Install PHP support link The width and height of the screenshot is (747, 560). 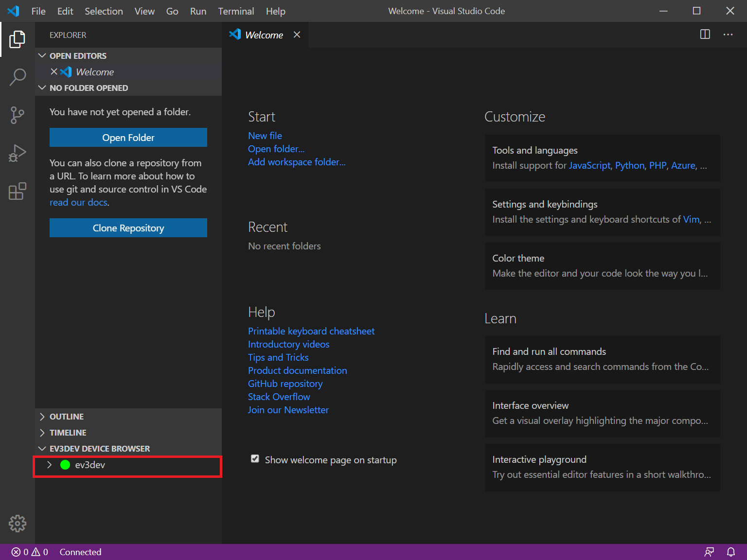click(658, 165)
